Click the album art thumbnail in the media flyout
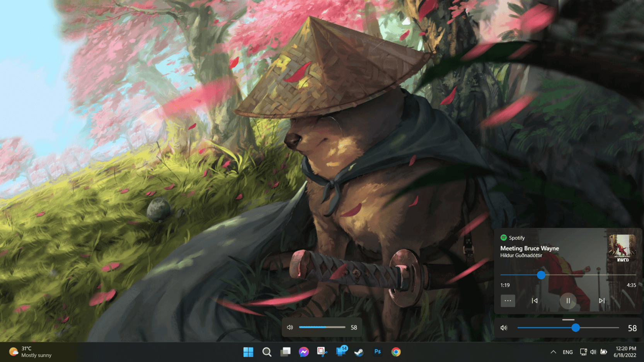 [622, 248]
